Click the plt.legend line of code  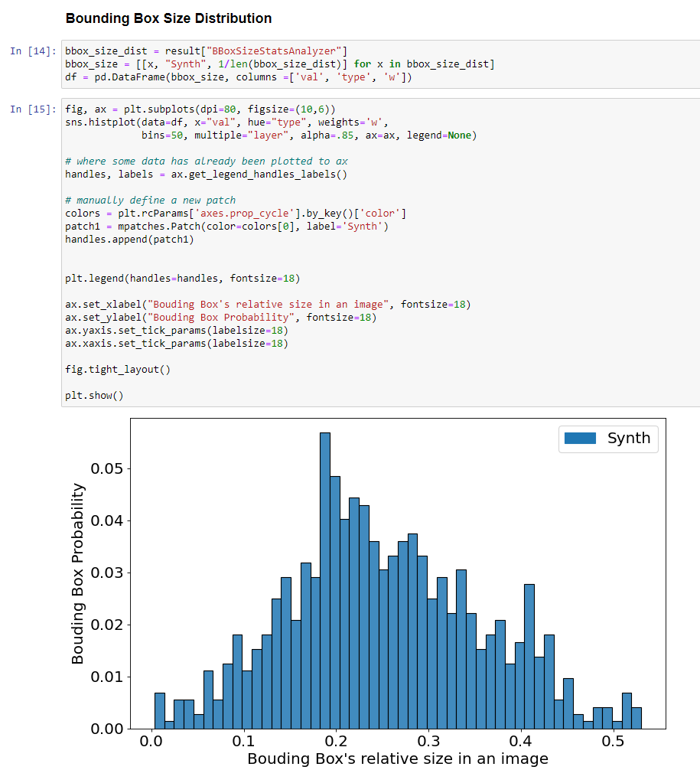tap(181, 279)
